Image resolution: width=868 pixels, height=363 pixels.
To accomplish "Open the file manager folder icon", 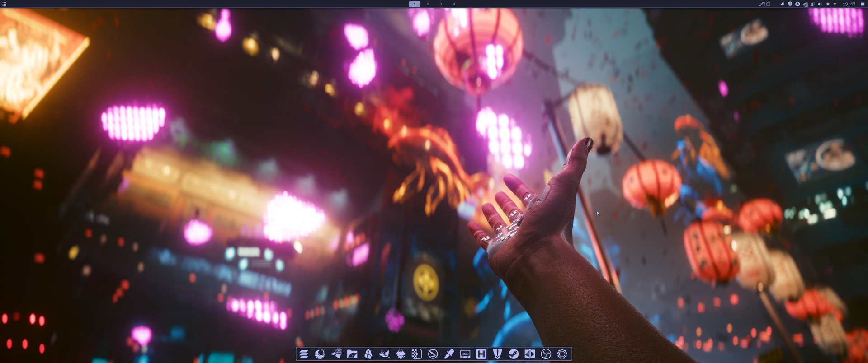I will (352, 354).
